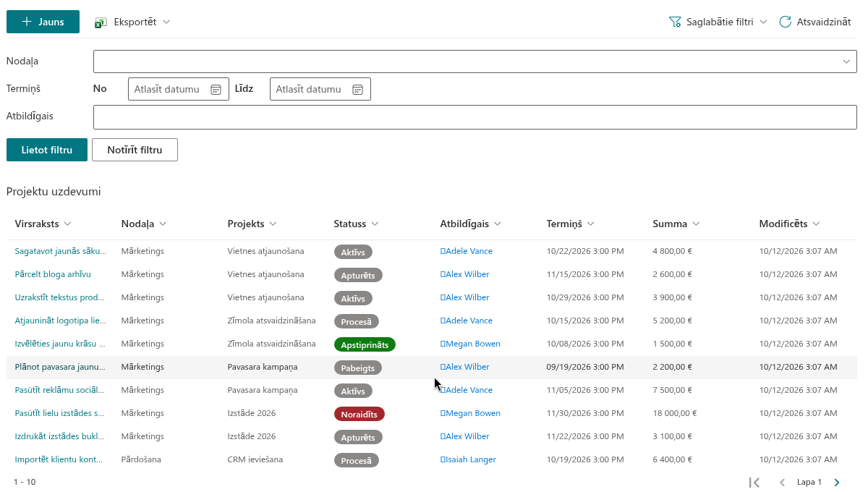Select the amount '18 000,00 €'

[x=674, y=413]
